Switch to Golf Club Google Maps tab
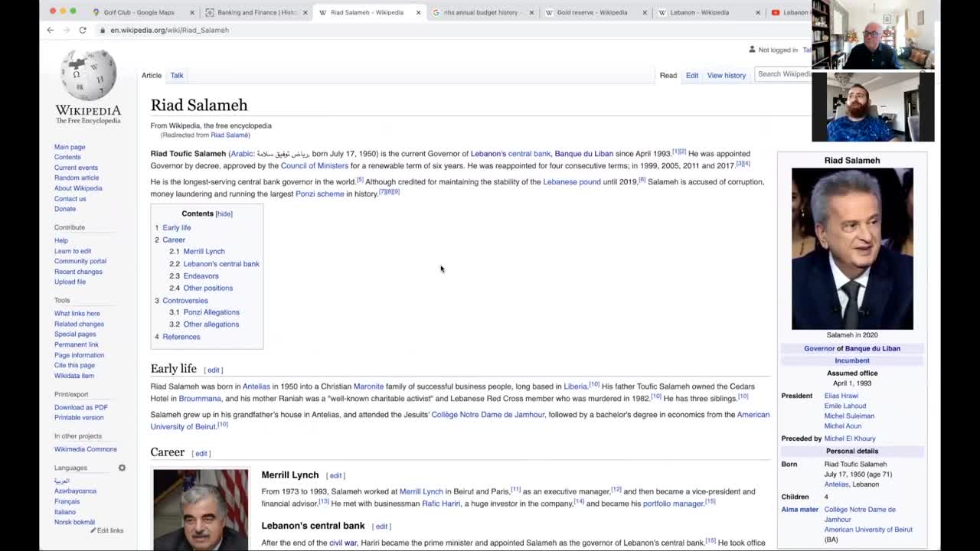This screenshot has width=980, height=551. 139,12
